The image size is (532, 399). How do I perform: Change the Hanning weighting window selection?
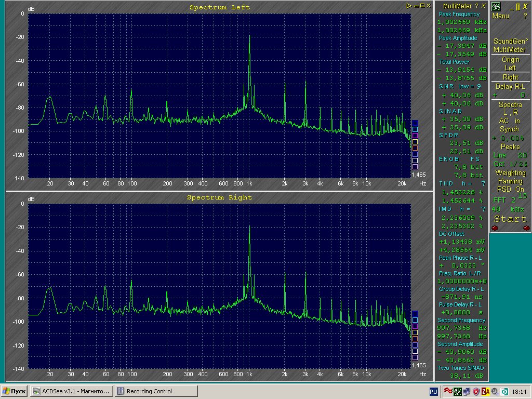(x=510, y=181)
